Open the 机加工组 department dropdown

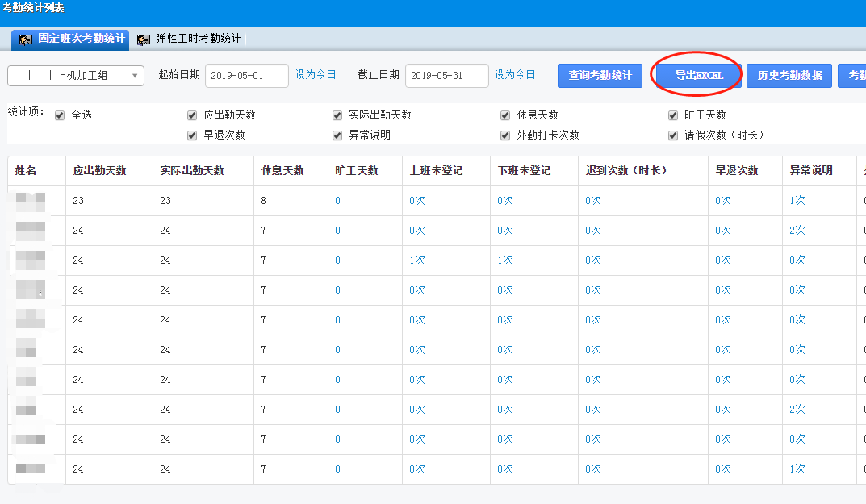(x=76, y=75)
